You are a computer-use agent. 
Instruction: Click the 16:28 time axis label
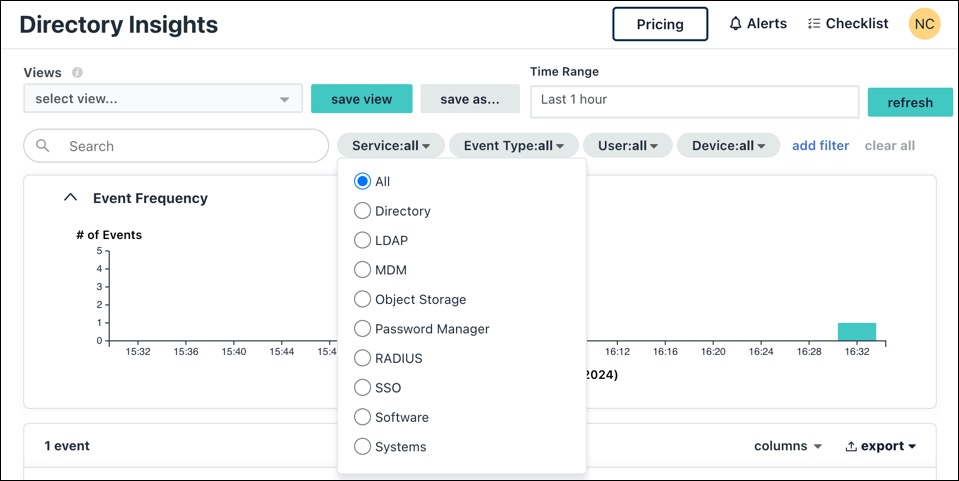[809, 352]
